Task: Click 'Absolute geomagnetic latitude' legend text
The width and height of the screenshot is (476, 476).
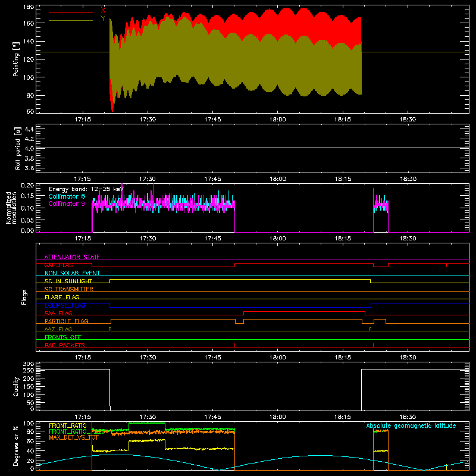Action: 411,425
